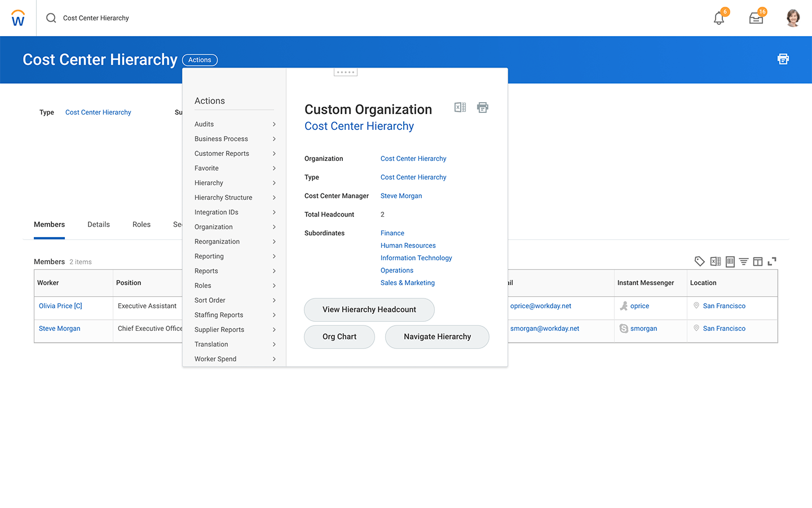Print page using blue header printer icon
The image size is (812, 508).
(x=783, y=59)
